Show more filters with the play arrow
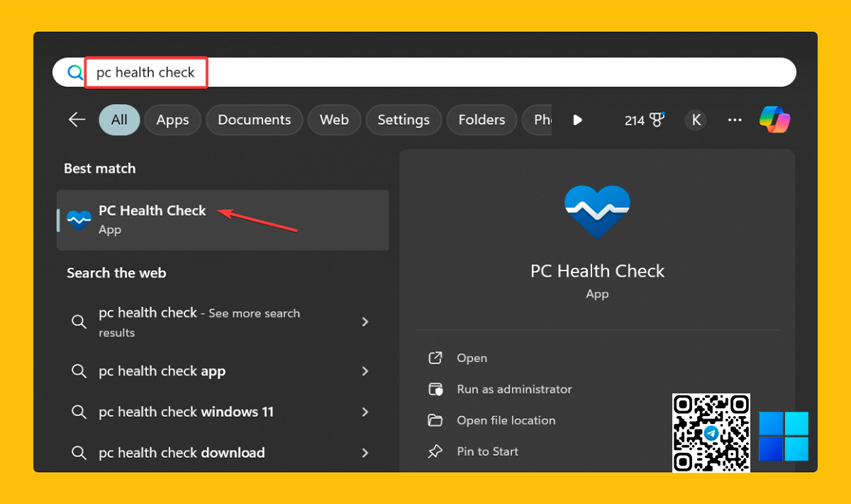Image resolution: width=851 pixels, height=504 pixels. [x=577, y=121]
